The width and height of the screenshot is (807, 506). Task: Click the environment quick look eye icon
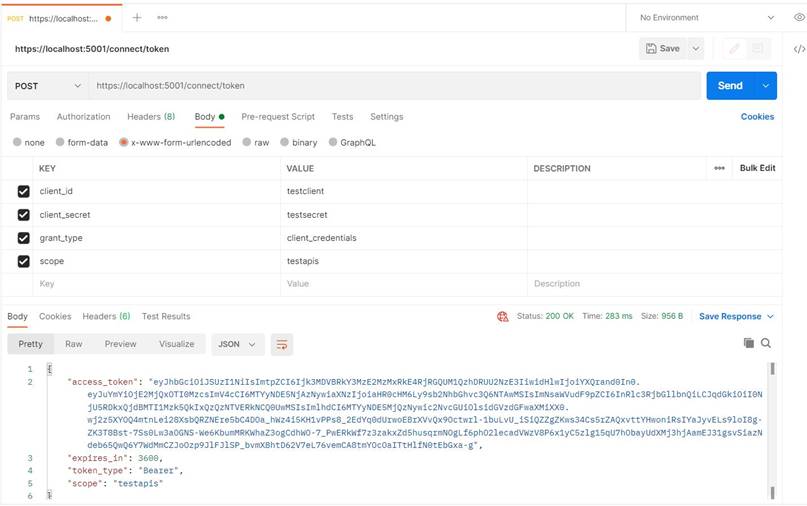pos(799,18)
